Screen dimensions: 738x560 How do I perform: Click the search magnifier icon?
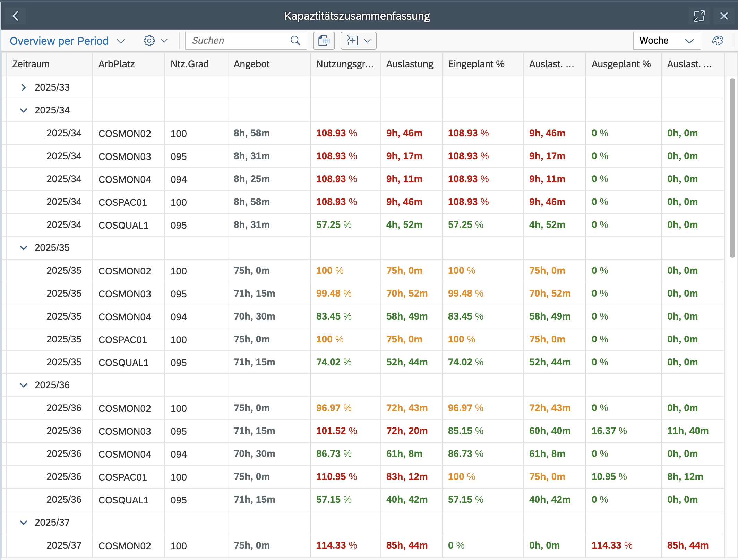click(295, 41)
